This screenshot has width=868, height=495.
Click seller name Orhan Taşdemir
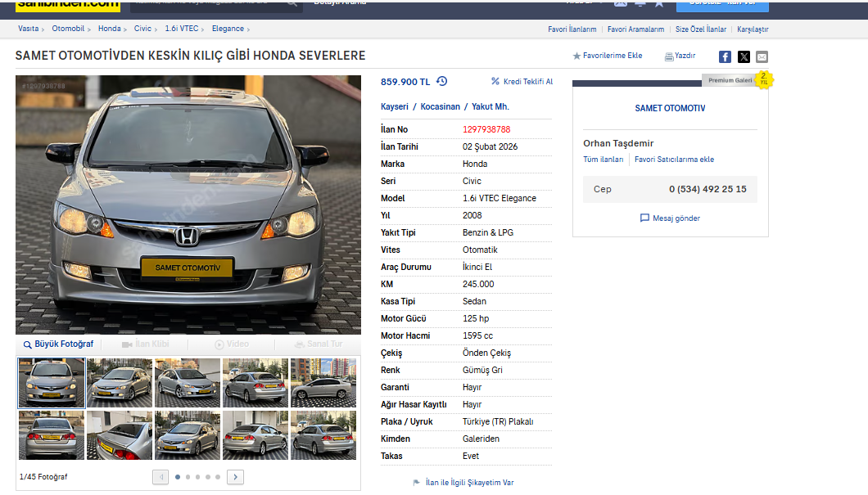pos(618,143)
